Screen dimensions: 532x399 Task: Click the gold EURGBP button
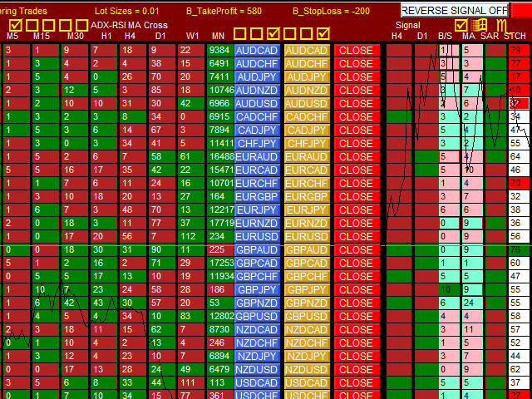tap(307, 197)
